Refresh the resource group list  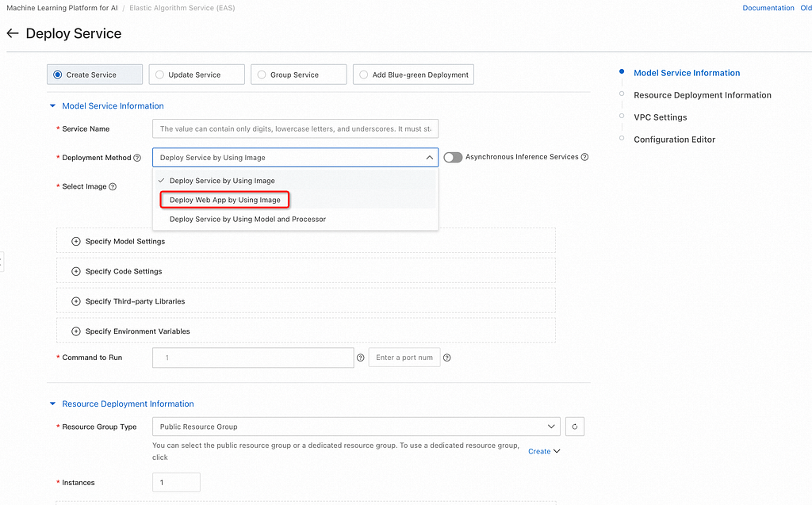(575, 427)
